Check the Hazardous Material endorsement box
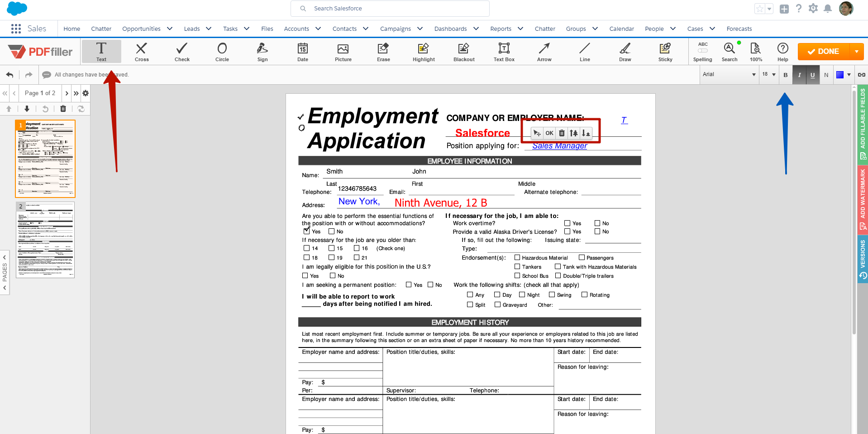Screen dimensions: 868x434 (517, 257)
